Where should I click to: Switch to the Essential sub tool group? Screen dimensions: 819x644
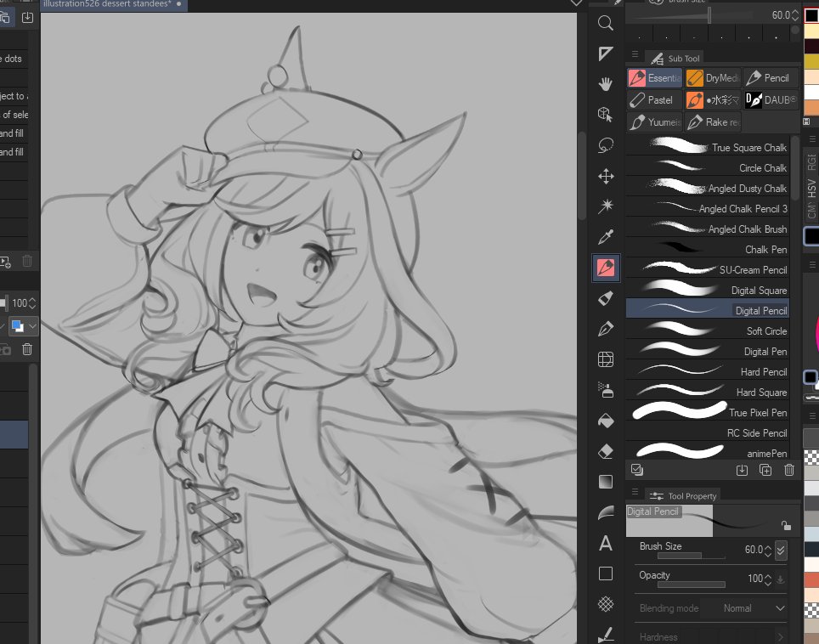(654, 78)
